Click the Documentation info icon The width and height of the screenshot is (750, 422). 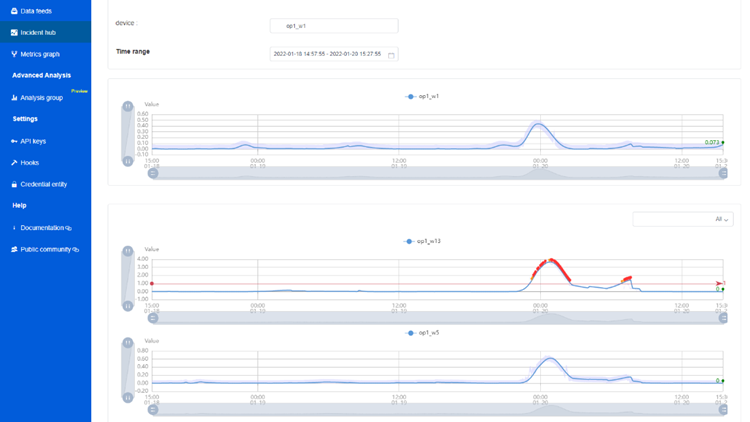click(14, 228)
